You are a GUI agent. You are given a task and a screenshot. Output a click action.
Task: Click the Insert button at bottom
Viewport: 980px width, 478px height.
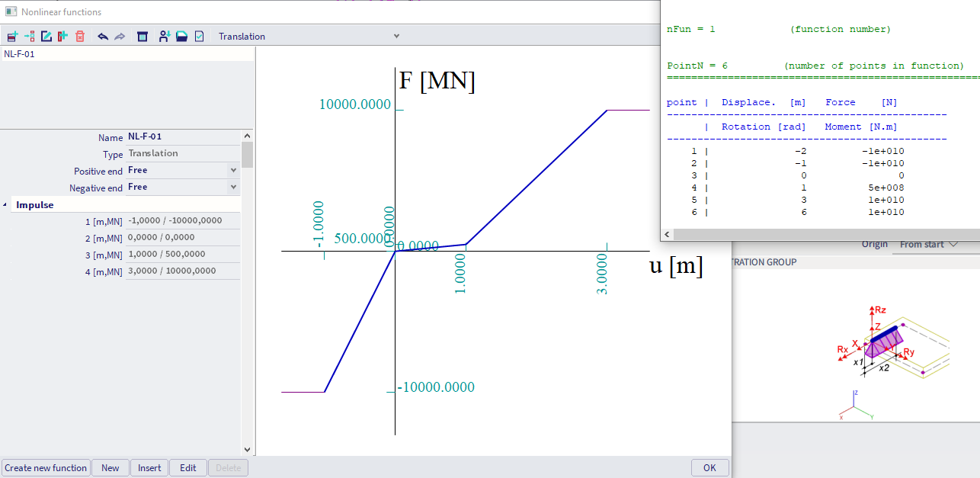point(149,468)
